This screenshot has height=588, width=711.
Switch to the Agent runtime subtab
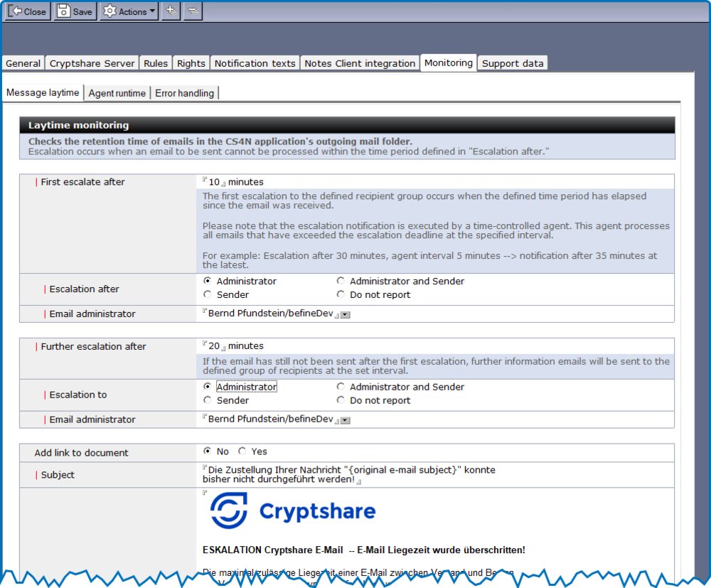[x=117, y=93]
